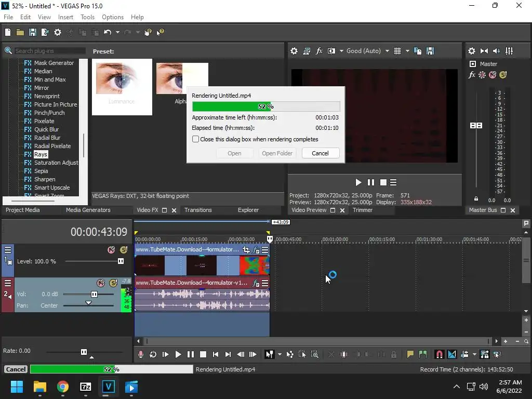Open Chrome from the taskbar
The width and height of the screenshot is (532, 399).
(63, 387)
